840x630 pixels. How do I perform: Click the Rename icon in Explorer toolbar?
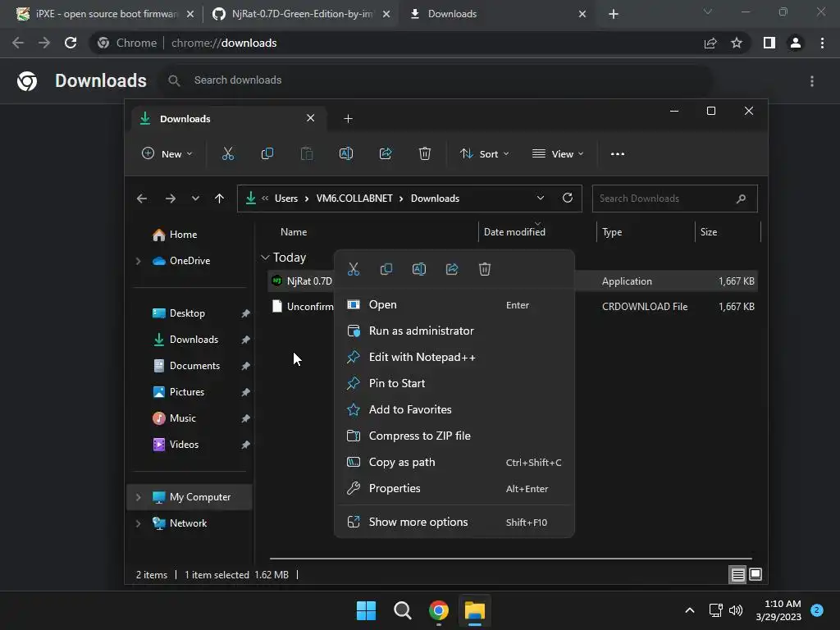point(346,153)
